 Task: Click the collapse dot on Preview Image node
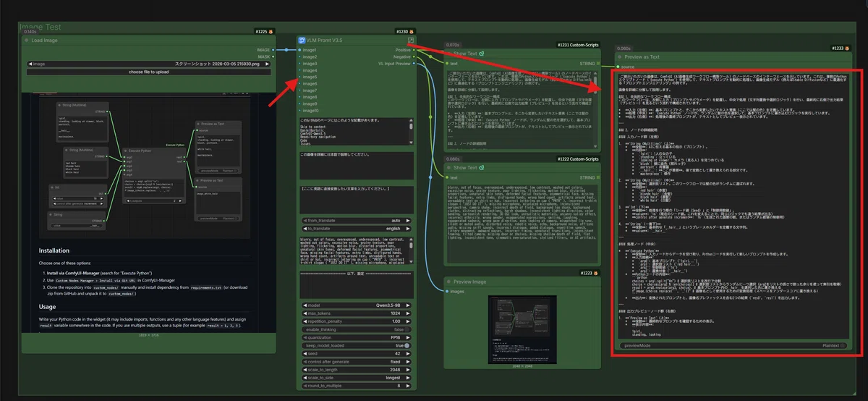click(448, 281)
